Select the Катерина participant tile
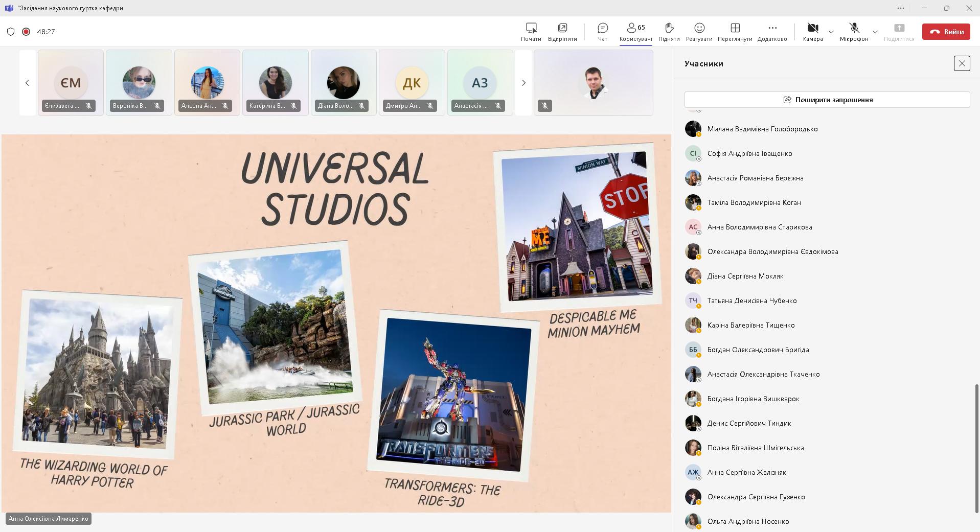The height and width of the screenshot is (532, 980). click(276, 83)
